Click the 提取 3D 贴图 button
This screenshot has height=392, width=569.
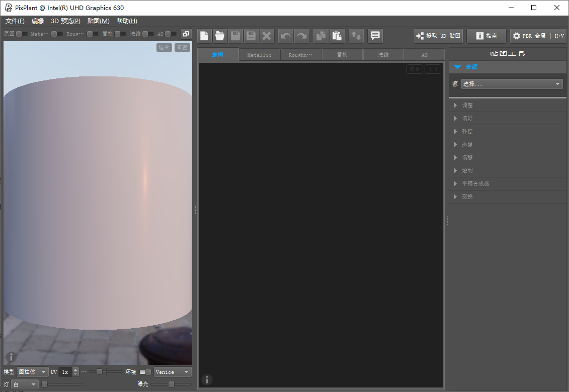coord(438,36)
